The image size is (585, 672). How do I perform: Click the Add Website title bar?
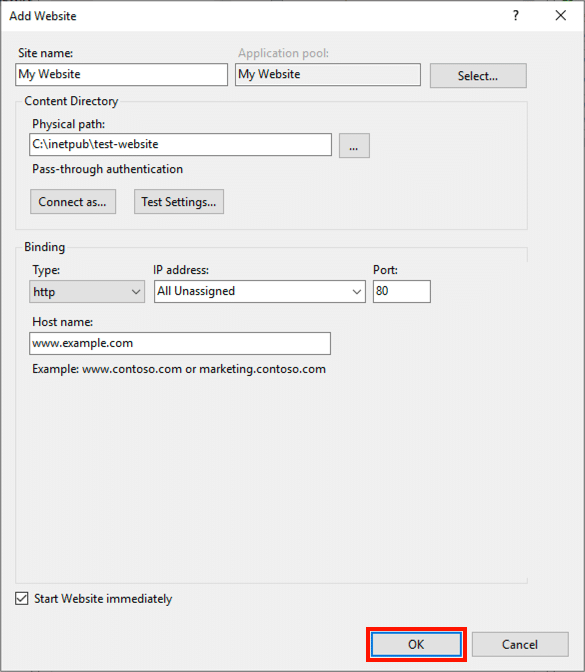point(257,16)
